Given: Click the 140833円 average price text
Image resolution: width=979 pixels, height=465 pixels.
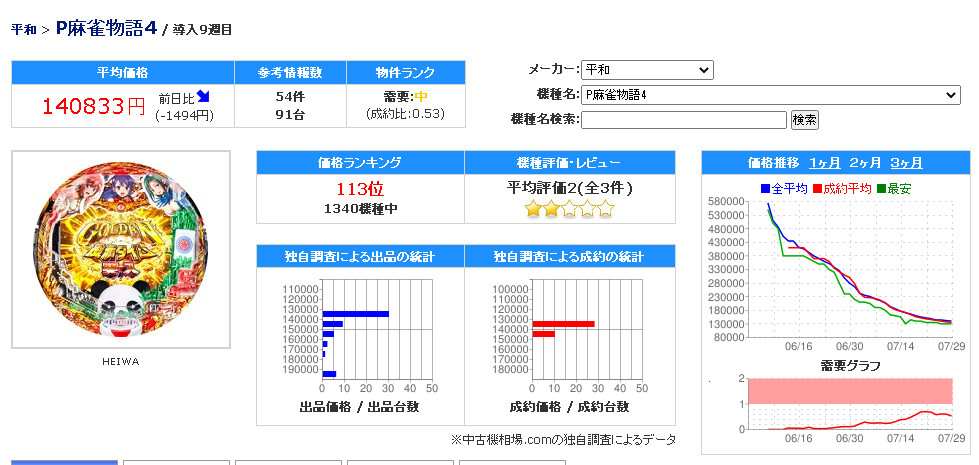Looking at the screenshot, I should (94, 107).
